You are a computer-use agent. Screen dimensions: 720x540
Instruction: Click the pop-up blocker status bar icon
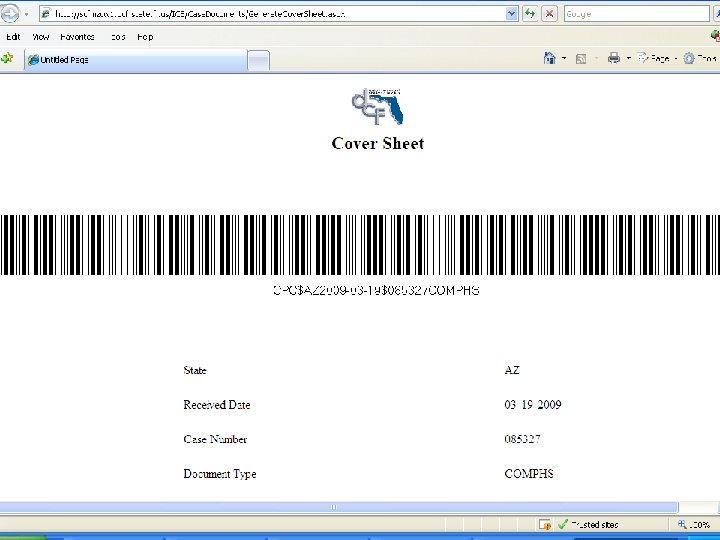point(545,524)
